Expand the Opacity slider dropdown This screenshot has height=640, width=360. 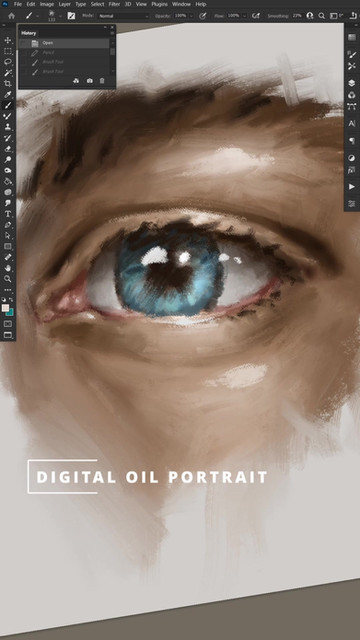(191, 16)
